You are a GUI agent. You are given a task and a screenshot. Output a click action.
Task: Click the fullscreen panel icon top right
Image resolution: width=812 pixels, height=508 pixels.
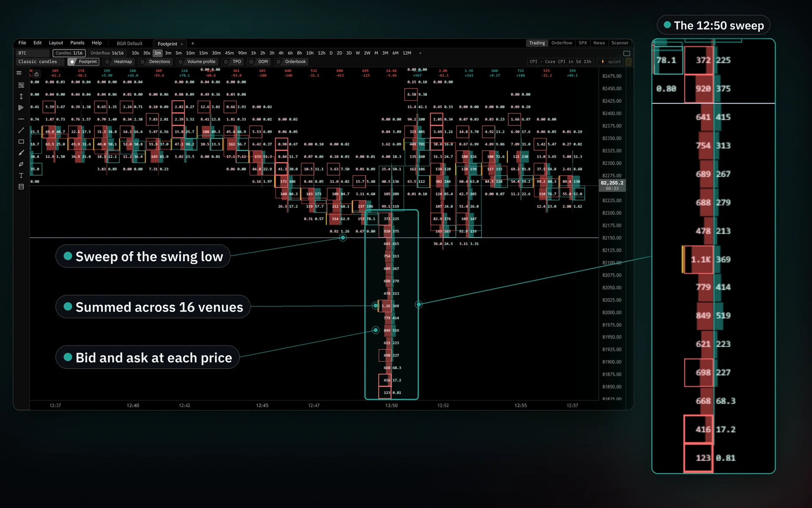627,53
